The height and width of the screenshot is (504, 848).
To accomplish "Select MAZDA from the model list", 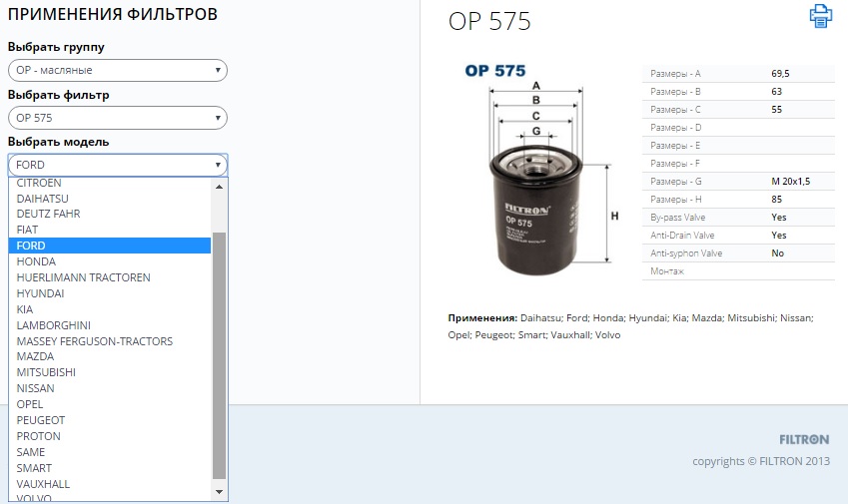I will click(109, 356).
